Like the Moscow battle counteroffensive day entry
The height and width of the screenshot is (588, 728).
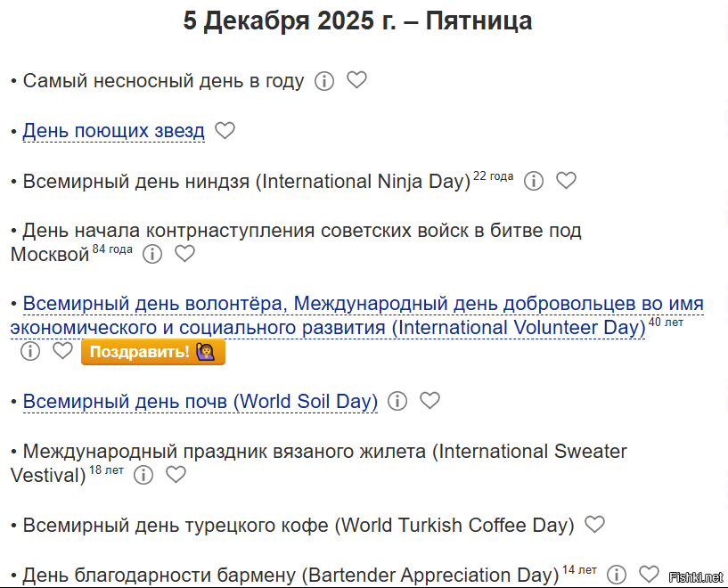tap(184, 254)
